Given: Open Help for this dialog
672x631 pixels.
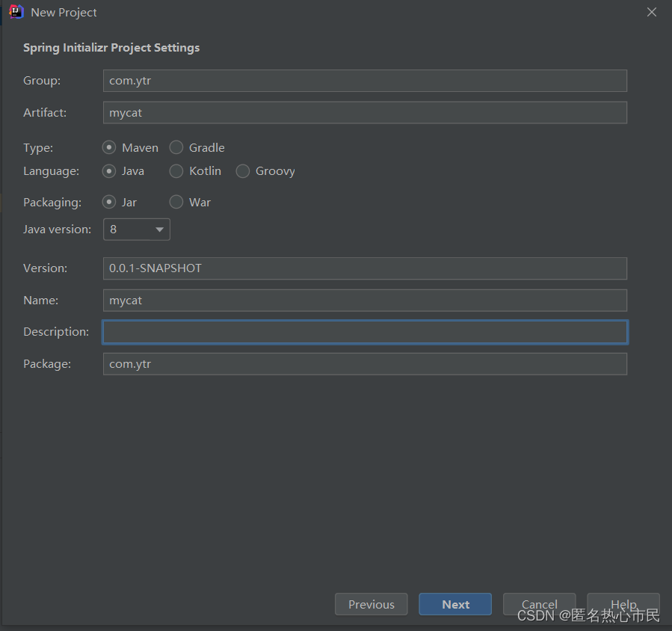Looking at the screenshot, I should pyautogui.click(x=623, y=603).
